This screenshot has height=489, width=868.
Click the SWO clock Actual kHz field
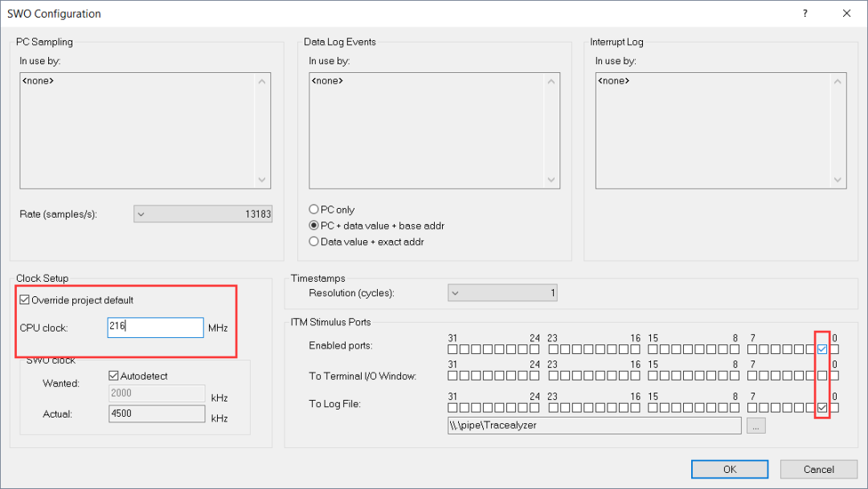(x=157, y=414)
